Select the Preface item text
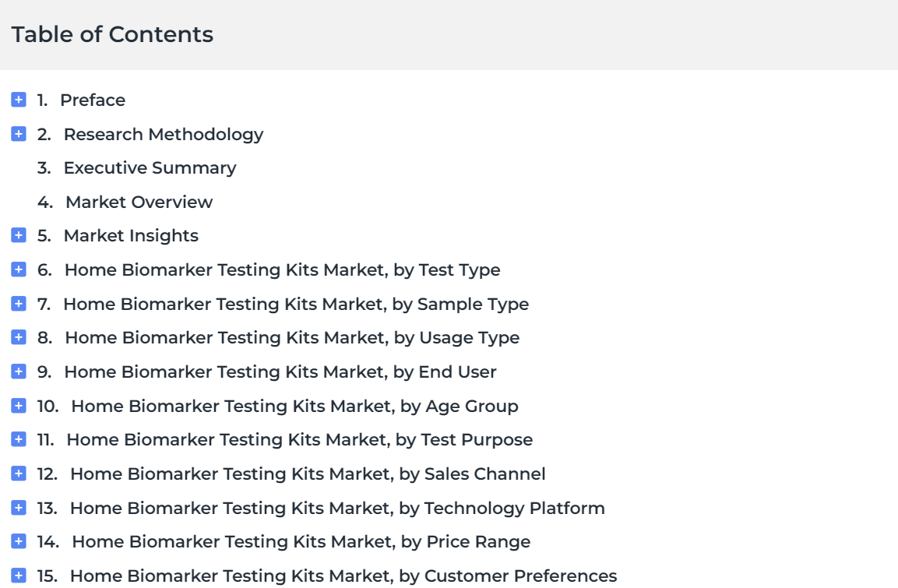This screenshot has height=588, width=898. pos(93,100)
